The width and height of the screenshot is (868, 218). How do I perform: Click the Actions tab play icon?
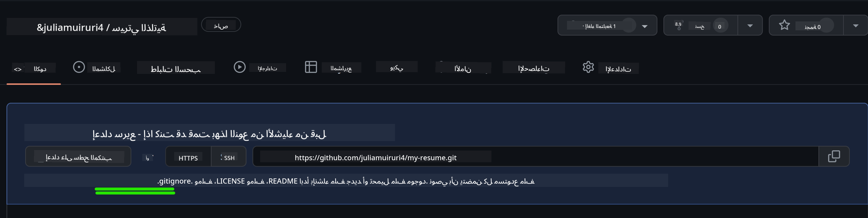pyautogui.click(x=239, y=67)
